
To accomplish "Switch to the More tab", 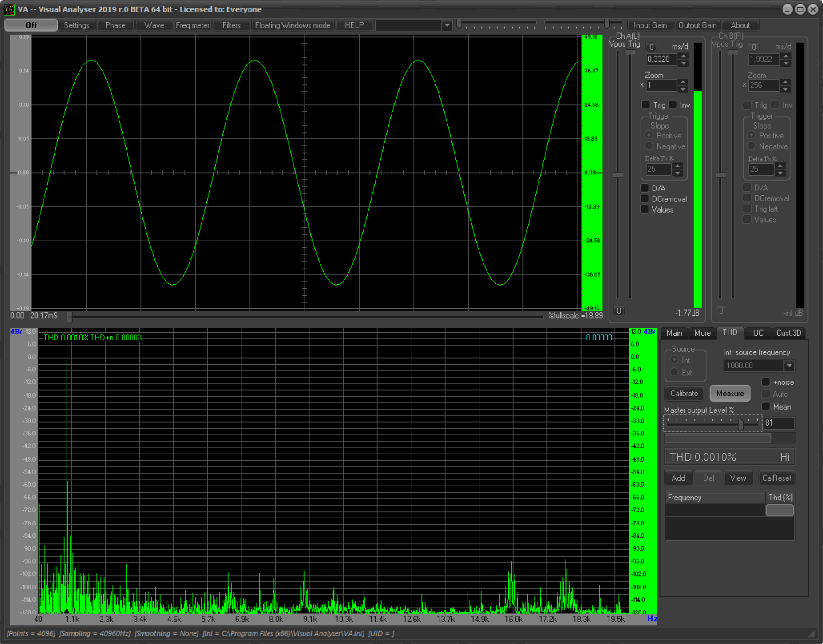I will pos(702,333).
